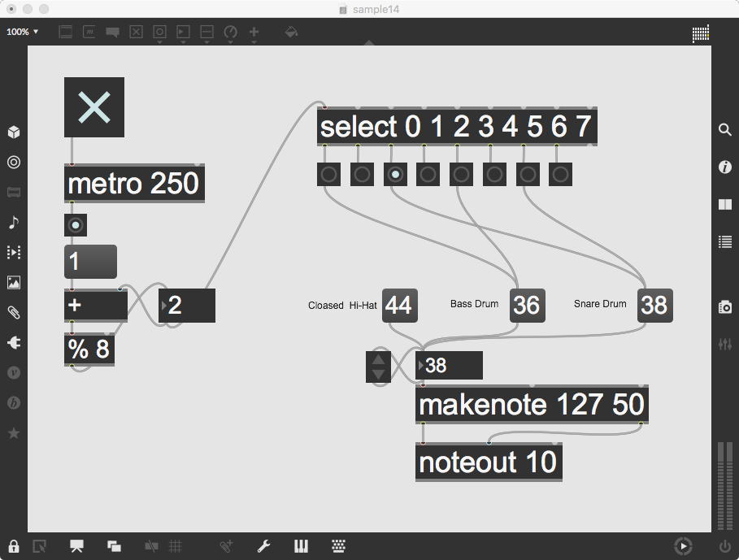
Task: Open the magnifying glass search in right sidebar
Action: (x=725, y=129)
